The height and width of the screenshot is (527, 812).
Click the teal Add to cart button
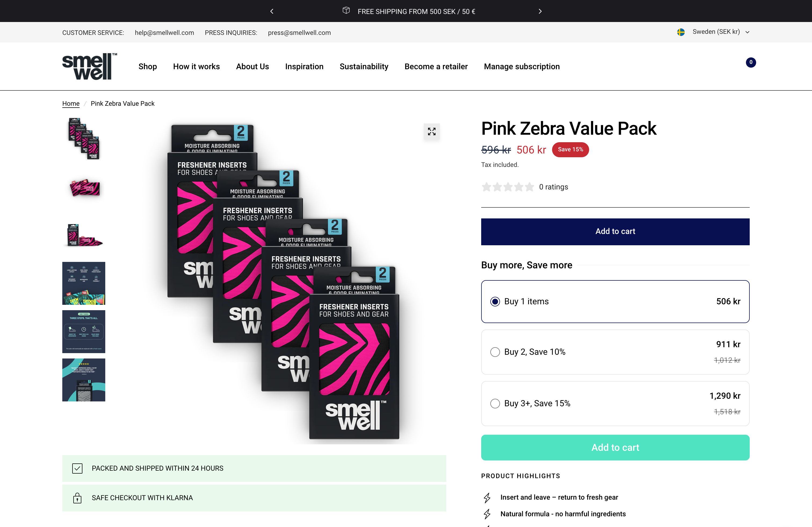(x=615, y=448)
